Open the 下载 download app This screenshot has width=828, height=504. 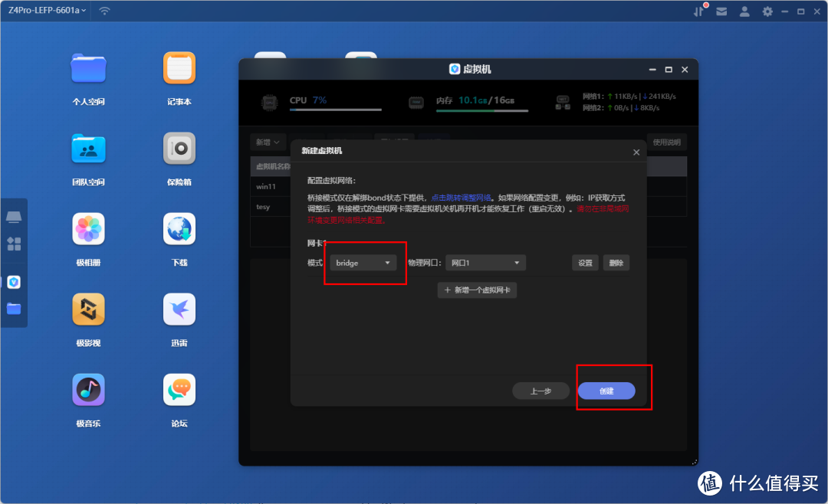coord(179,229)
